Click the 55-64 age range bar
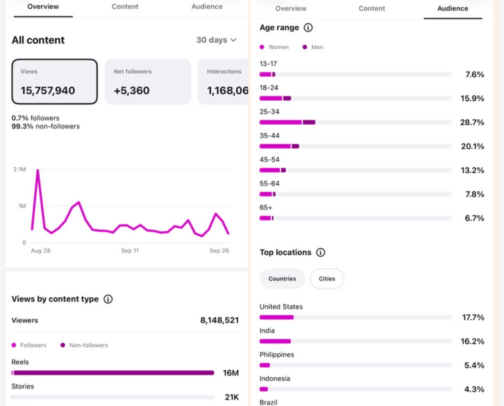The height and width of the screenshot is (406, 504). coord(355,194)
